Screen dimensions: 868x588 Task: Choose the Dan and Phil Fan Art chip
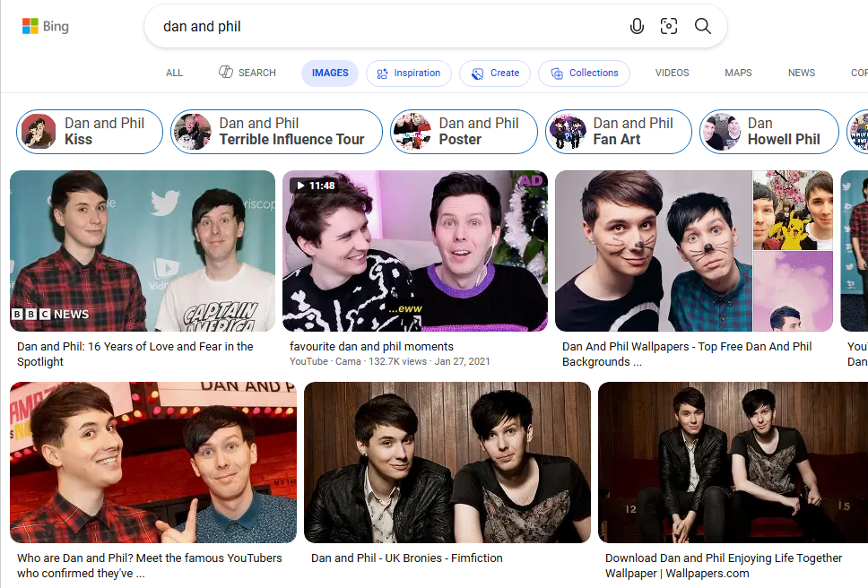[x=619, y=132]
